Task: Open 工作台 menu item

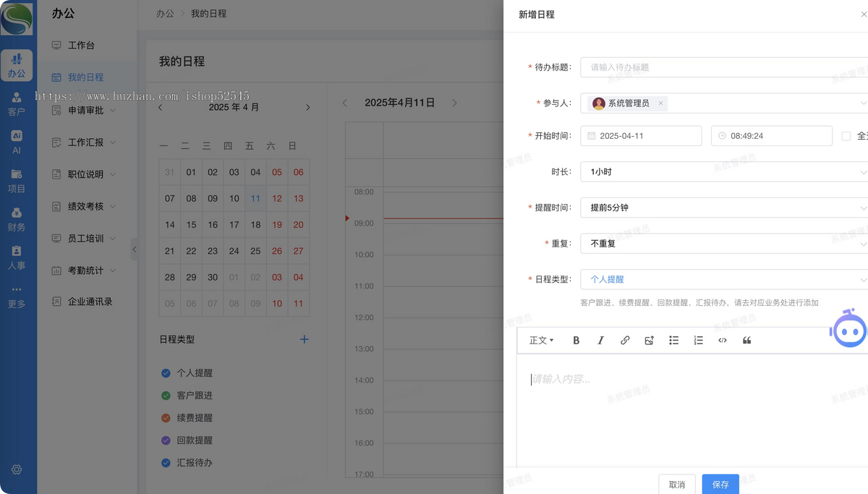Action: point(87,45)
